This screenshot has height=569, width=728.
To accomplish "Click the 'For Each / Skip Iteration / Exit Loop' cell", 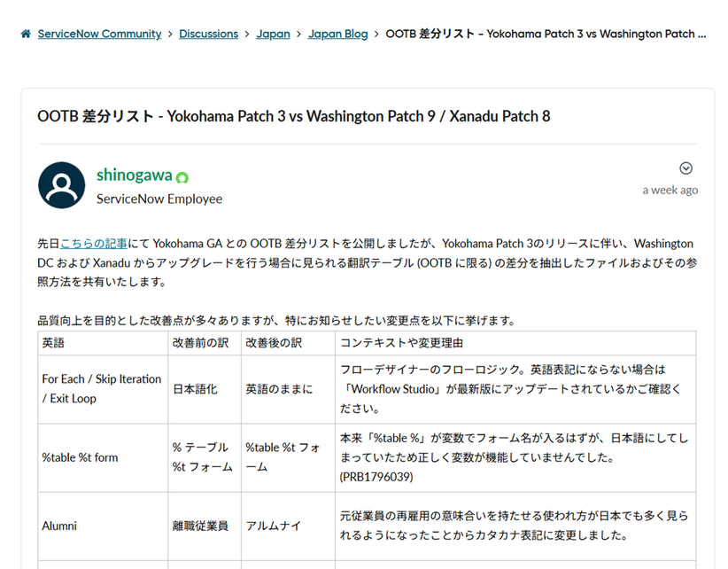I will pyautogui.click(x=103, y=389).
